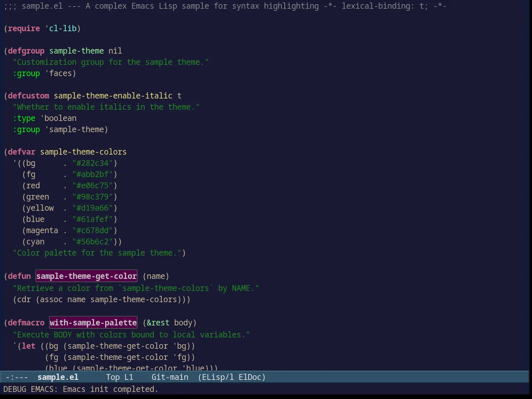
Task: Click the require keyword
Action: tap(24, 28)
